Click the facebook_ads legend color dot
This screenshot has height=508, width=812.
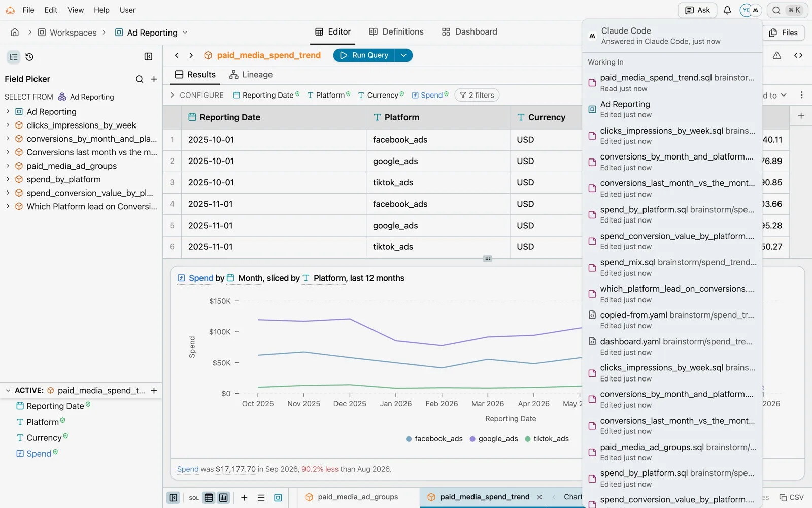tap(409, 439)
